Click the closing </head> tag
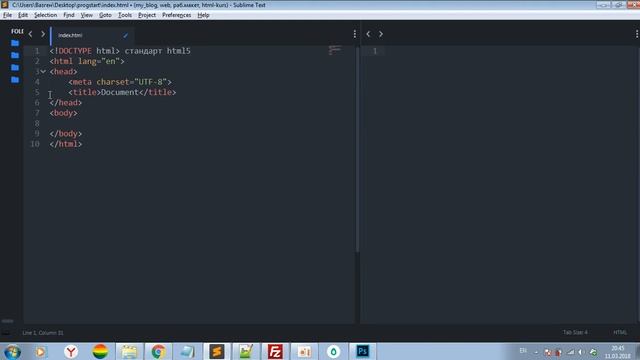This screenshot has width=640, height=360. [x=65, y=103]
